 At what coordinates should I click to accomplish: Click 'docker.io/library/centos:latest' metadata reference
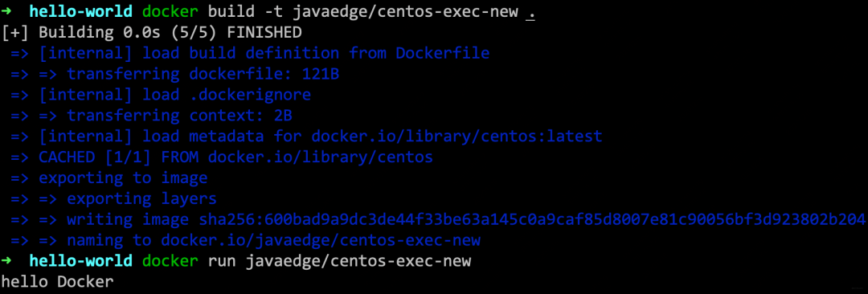pos(457,137)
